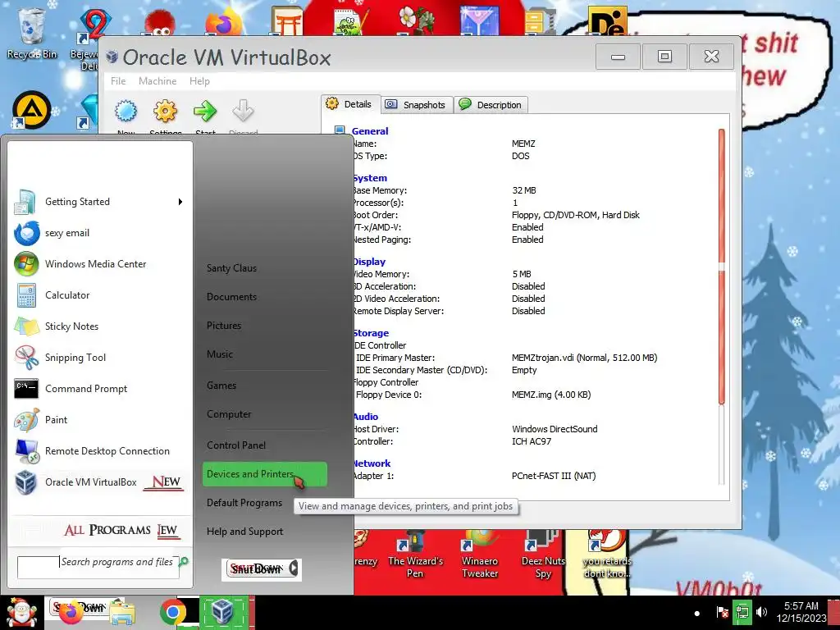Switch to the Description tab
840x630 pixels.
pyautogui.click(x=492, y=104)
